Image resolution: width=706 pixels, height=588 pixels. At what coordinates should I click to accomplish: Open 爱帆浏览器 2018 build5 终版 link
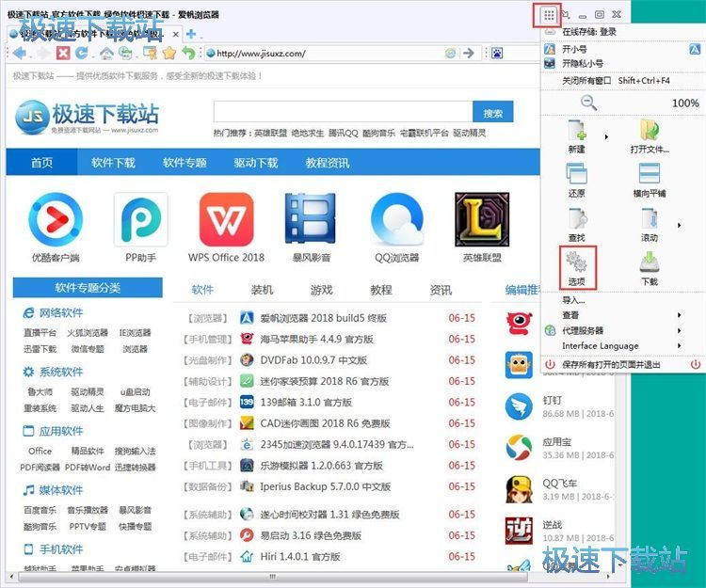tap(323, 318)
